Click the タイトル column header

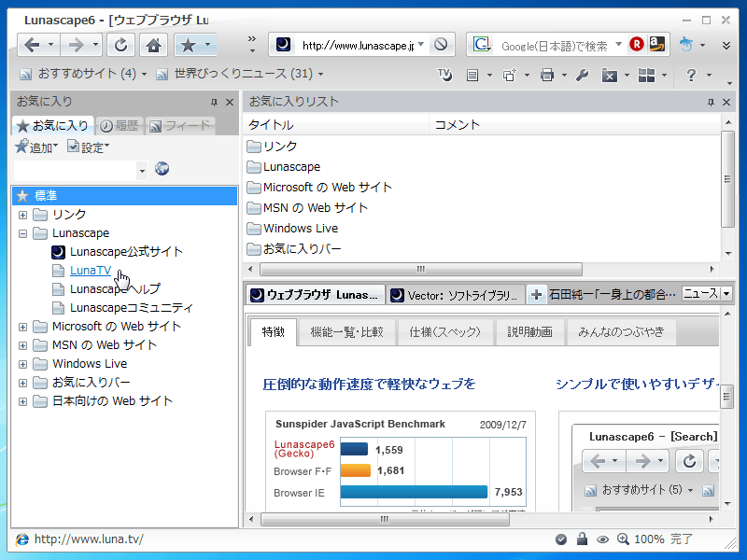[x=336, y=125]
